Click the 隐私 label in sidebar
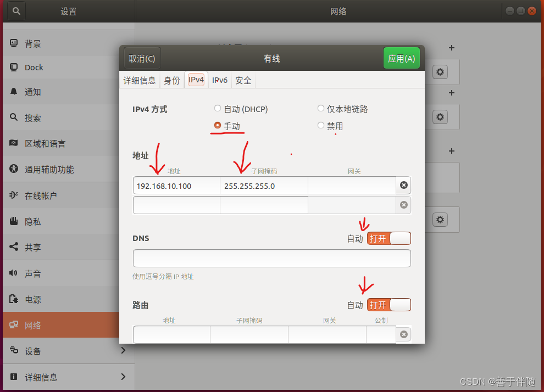544x392 pixels. tap(33, 221)
